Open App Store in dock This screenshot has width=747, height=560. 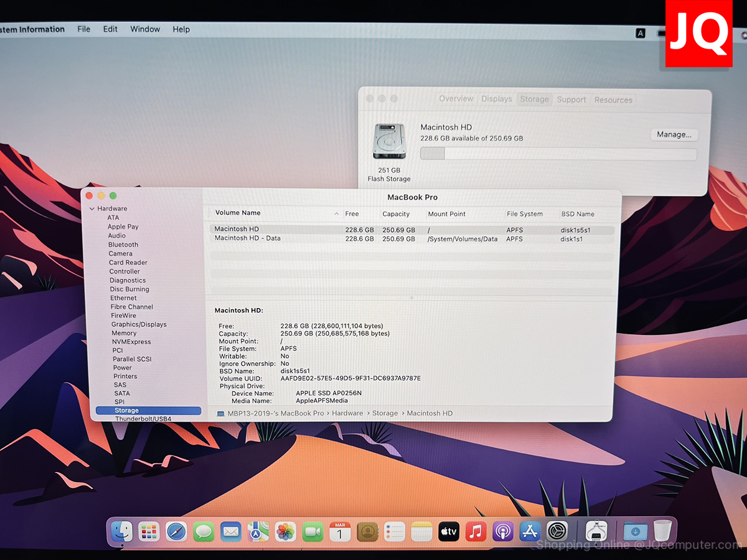pyautogui.click(x=530, y=531)
